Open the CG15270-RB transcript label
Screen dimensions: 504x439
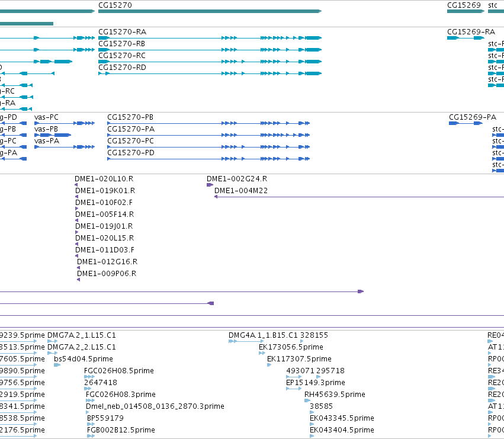pyautogui.click(x=121, y=44)
